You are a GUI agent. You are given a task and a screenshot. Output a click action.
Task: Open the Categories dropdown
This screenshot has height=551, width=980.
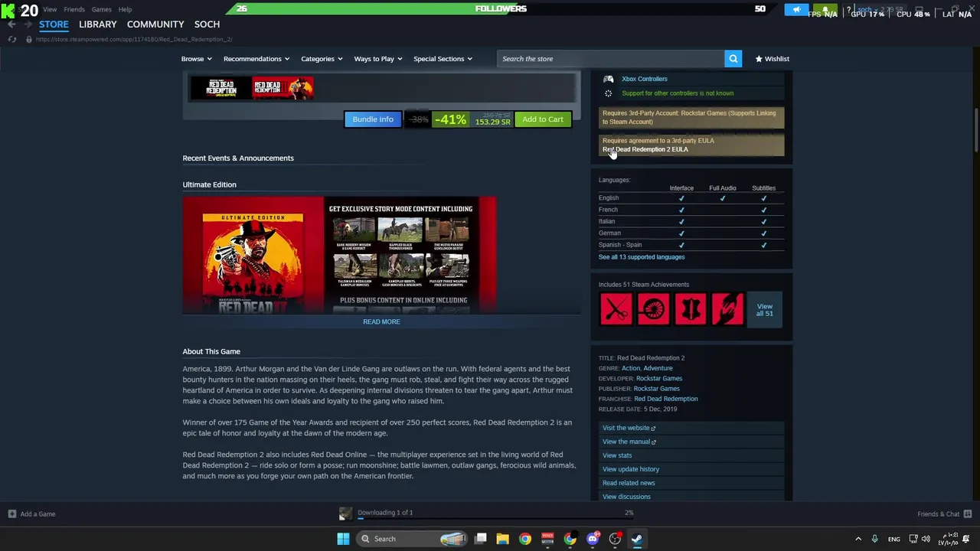click(x=322, y=59)
